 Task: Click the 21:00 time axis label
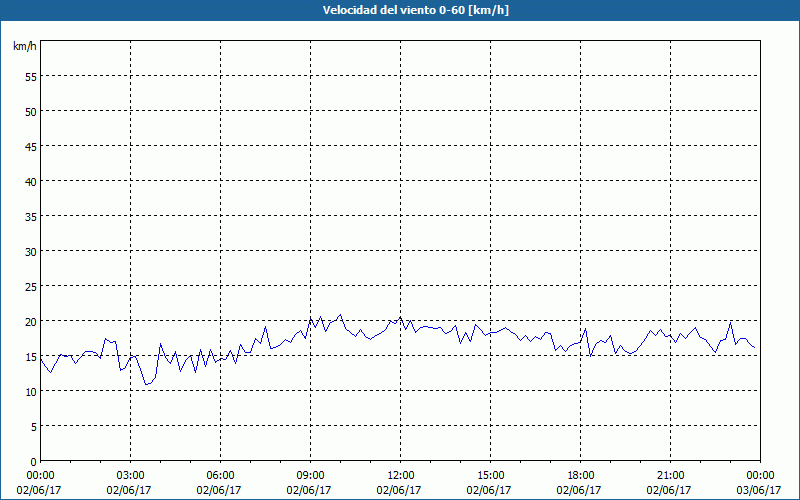pyautogui.click(x=670, y=476)
